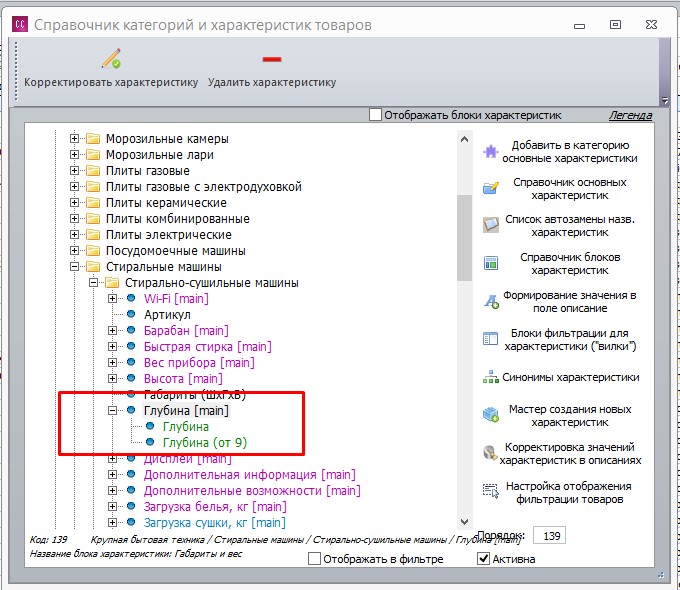Collapse the Стиральные машины node
Screen dimensions: 680x590
click(x=74, y=267)
